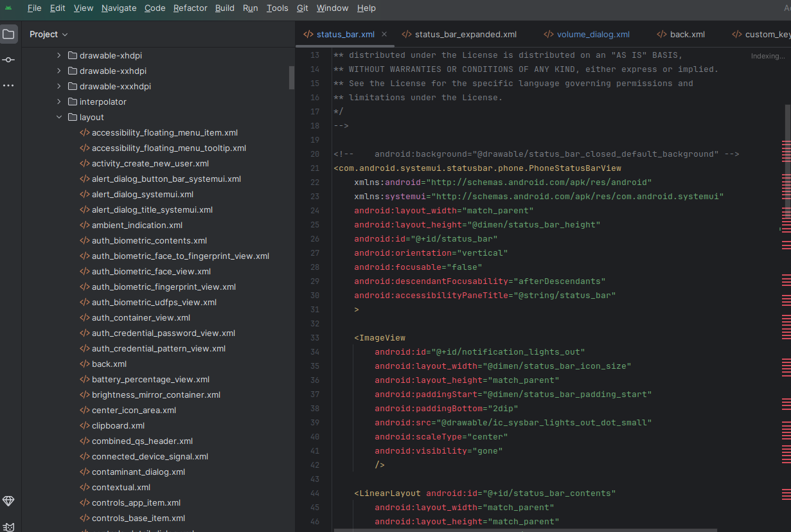Open the Refactor menu

tap(190, 8)
